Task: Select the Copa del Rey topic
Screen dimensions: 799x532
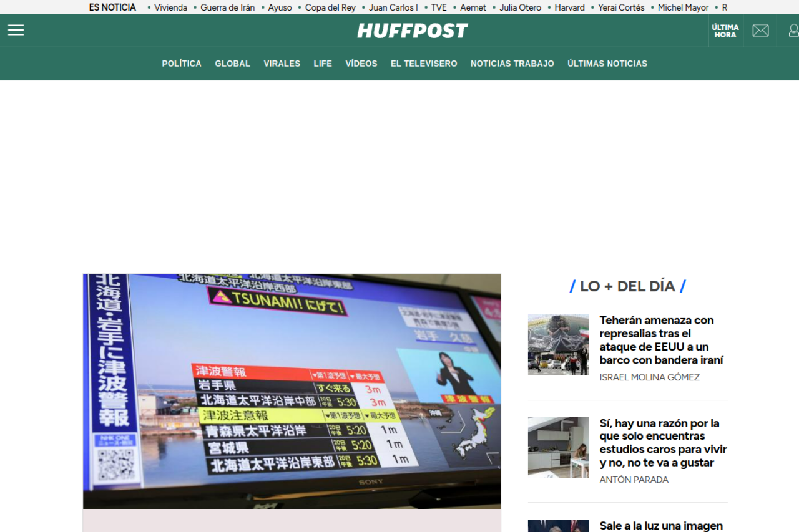Action: (330, 7)
